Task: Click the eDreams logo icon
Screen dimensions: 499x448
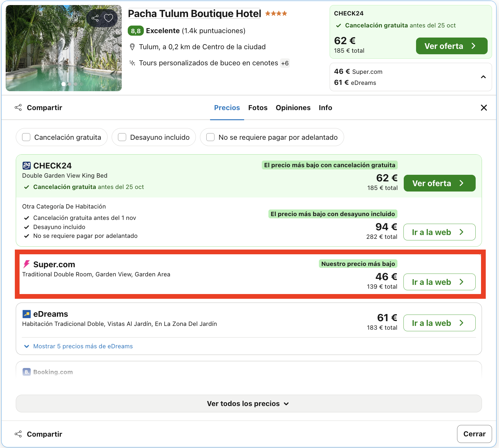Action: click(x=26, y=314)
